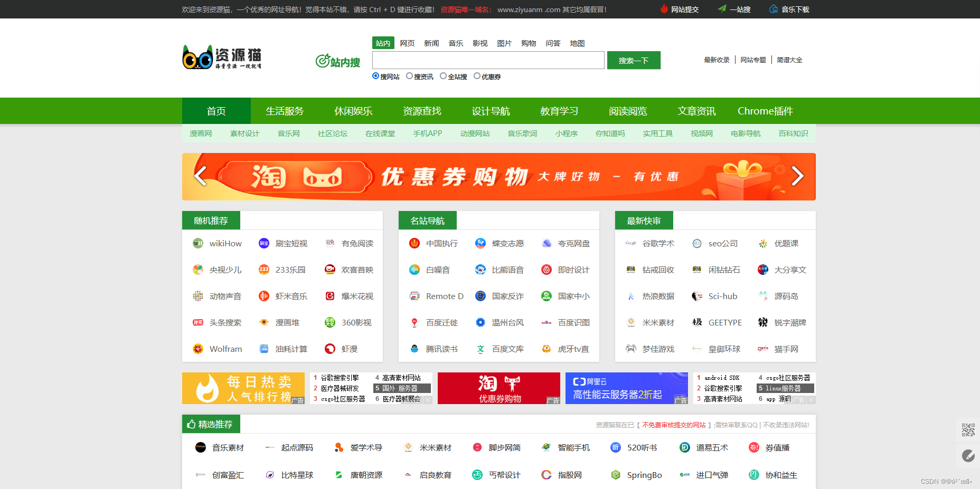Click the 233乐园 orange icon
Screen dimensions: 980x489
(264, 270)
